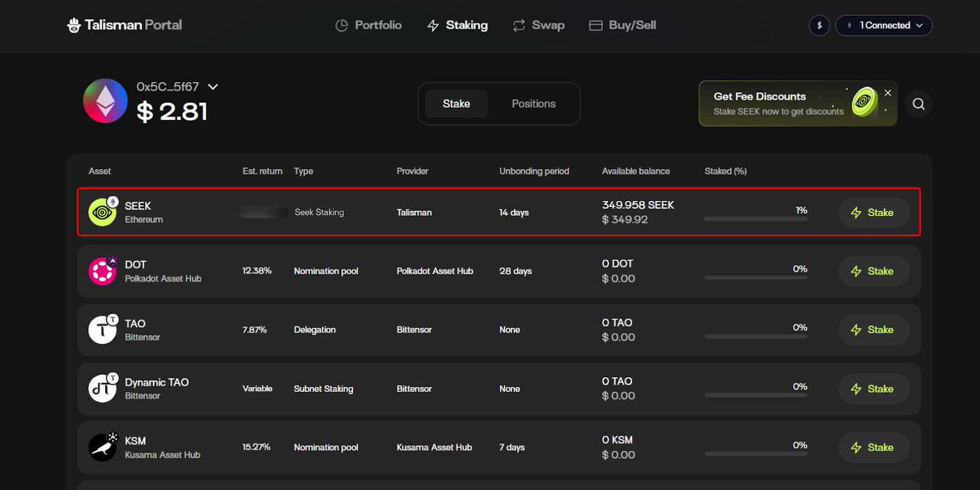980x490 pixels.
Task: Click the SEEK token icon
Action: click(102, 213)
